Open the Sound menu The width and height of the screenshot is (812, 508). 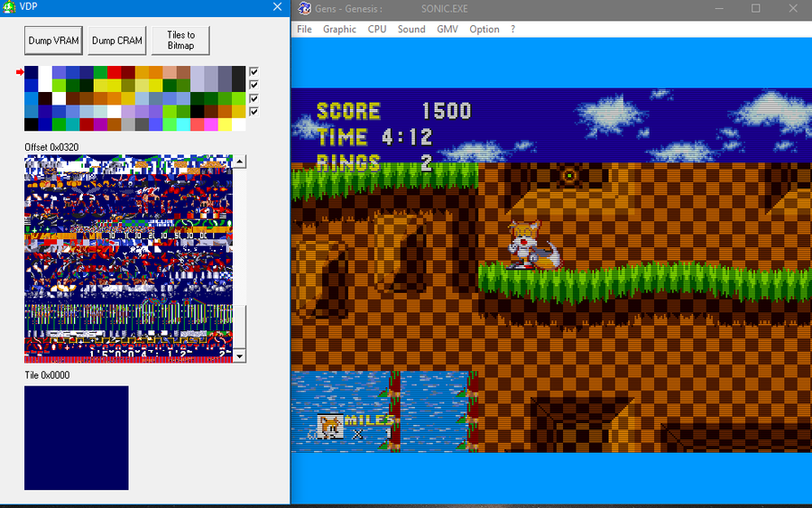[411, 30]
